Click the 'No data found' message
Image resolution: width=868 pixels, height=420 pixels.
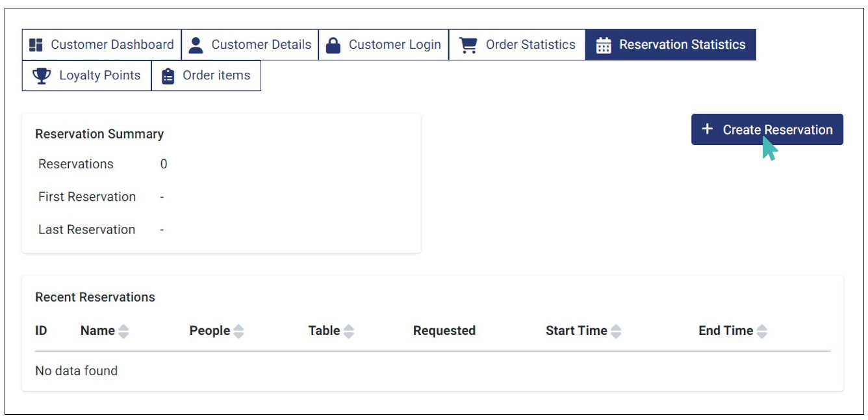pyautogui.click(x=77, y=371)
